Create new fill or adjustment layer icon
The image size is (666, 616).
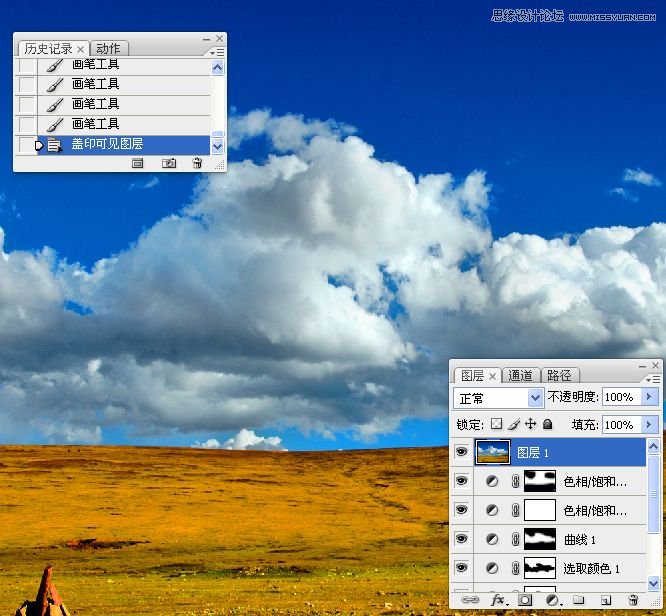(553, 600)
